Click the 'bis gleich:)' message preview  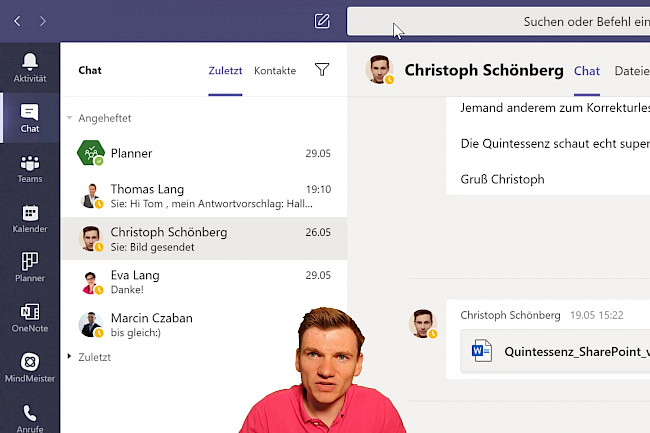[x=136, y=332]
